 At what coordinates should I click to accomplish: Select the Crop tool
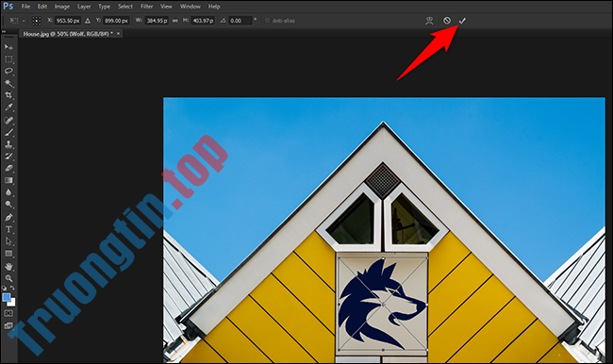click(8, 95)
